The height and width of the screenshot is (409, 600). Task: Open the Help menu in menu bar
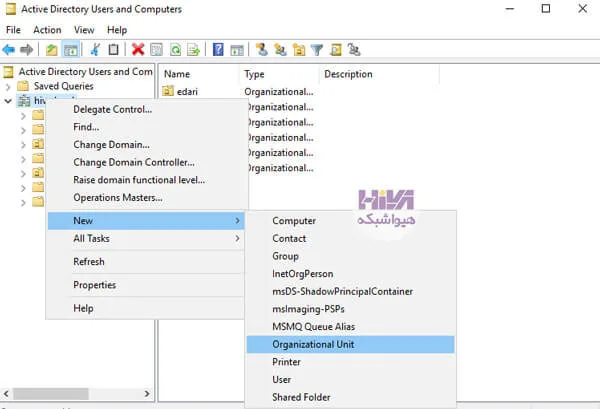(x=117, y=30)
